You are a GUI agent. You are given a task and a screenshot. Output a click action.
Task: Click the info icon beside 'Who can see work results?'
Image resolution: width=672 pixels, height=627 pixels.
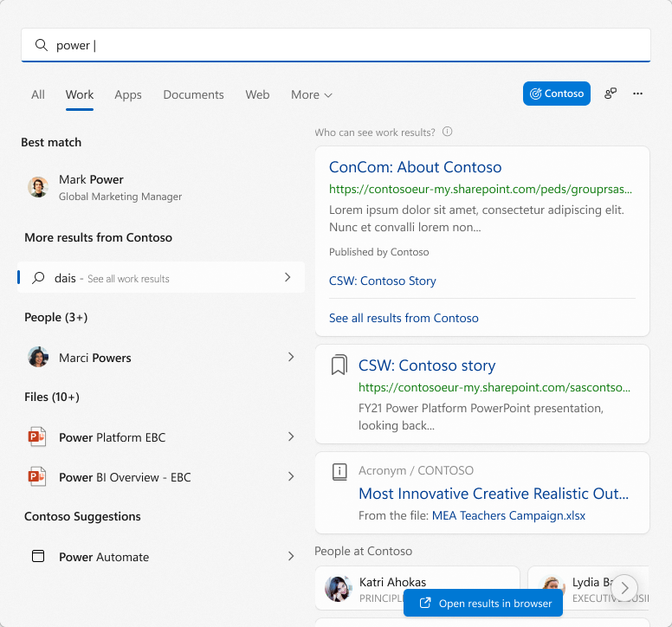pyautogui.click(x=447, y=132)
